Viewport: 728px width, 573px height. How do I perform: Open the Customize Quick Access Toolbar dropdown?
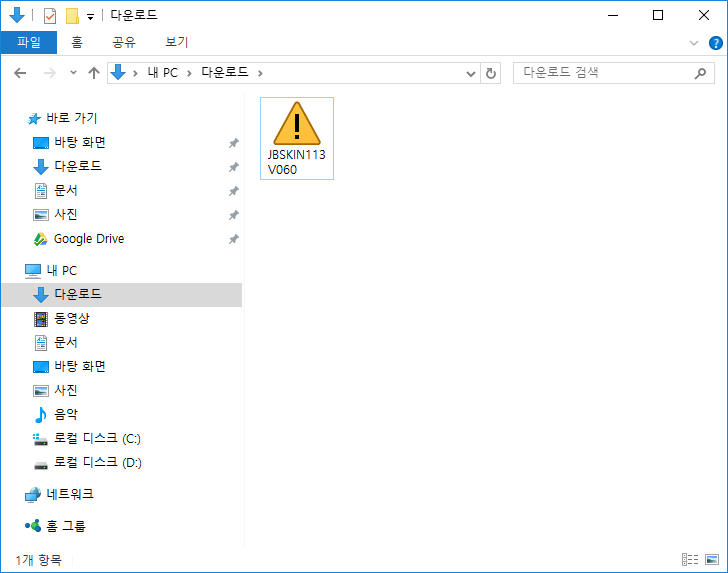pyautogui.click(x=91, y=17)
